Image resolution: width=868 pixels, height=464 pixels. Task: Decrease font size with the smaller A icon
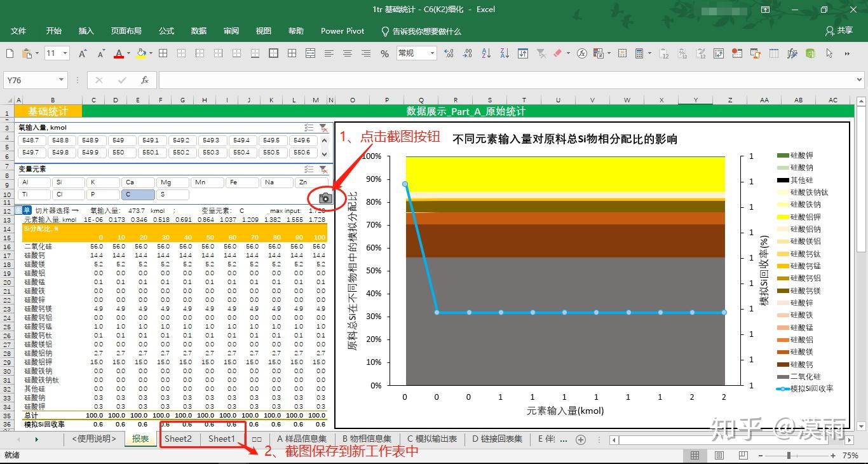point(100,53)
